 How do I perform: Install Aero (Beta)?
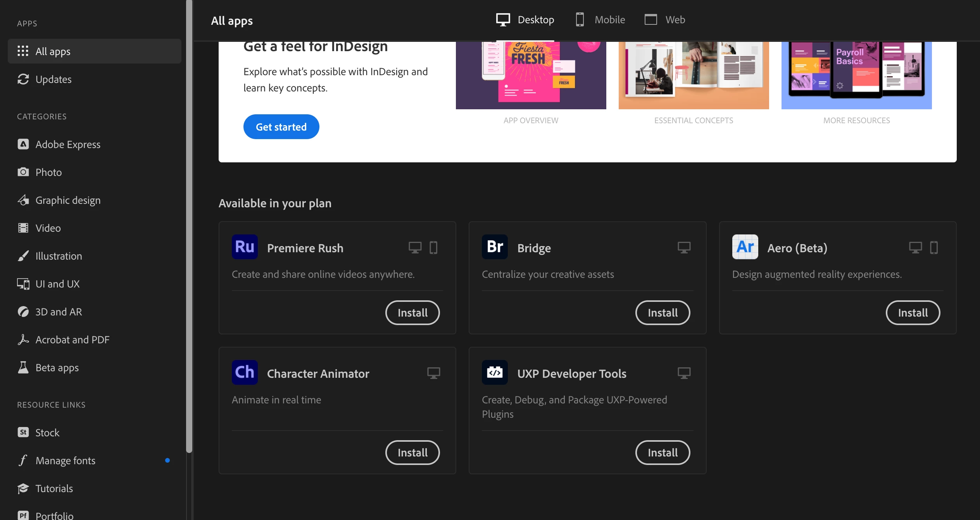tap(913, 313)
